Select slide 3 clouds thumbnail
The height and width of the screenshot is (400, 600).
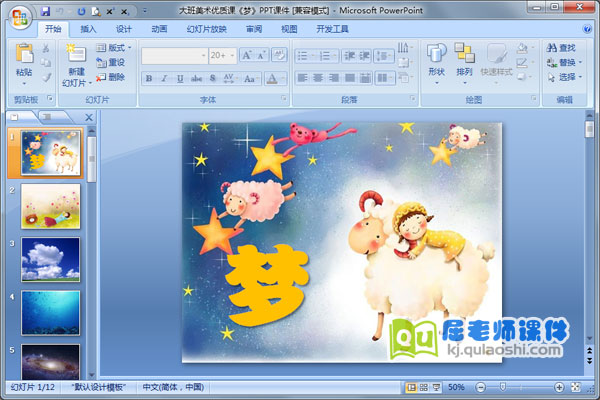coord(51,260)
